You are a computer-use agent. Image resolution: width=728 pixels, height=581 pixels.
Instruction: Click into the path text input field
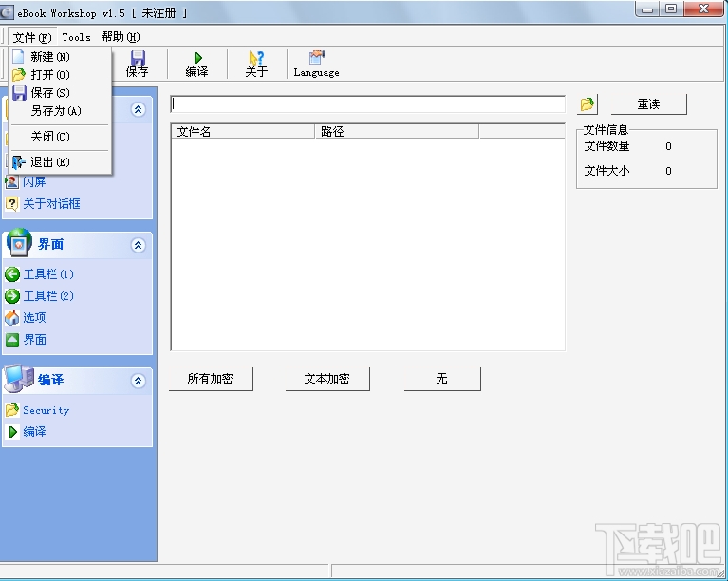367,104
